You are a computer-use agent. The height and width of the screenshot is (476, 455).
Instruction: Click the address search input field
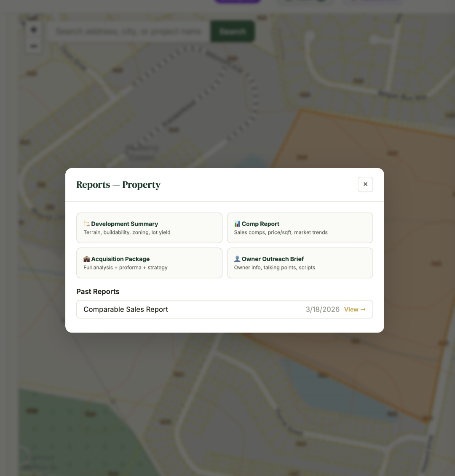[126, 31]
